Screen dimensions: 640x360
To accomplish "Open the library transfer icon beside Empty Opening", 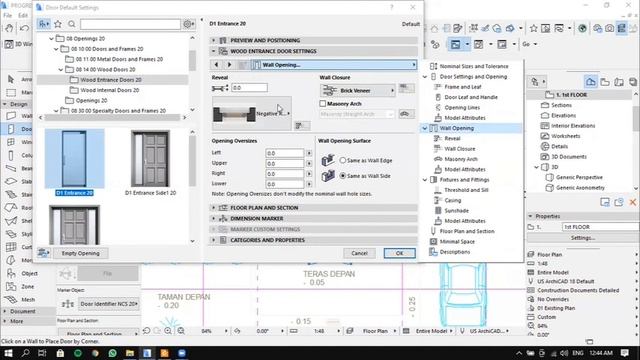I will click(43, 253).
